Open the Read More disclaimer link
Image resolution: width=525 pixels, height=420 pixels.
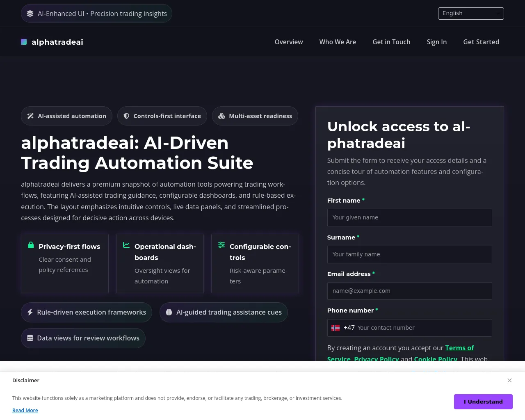tap(25, 410)
